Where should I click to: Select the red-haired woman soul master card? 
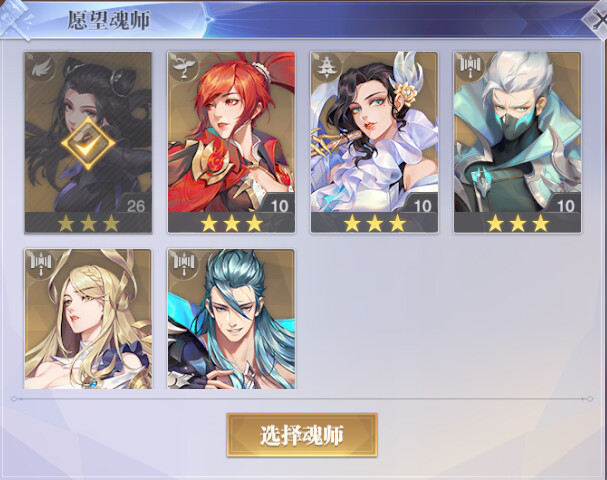point(231,142)
